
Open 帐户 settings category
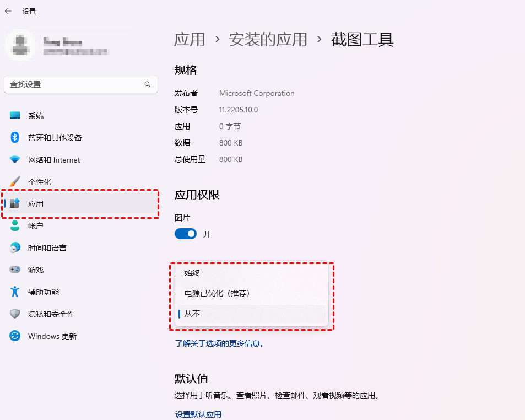[x=80, y=226]
